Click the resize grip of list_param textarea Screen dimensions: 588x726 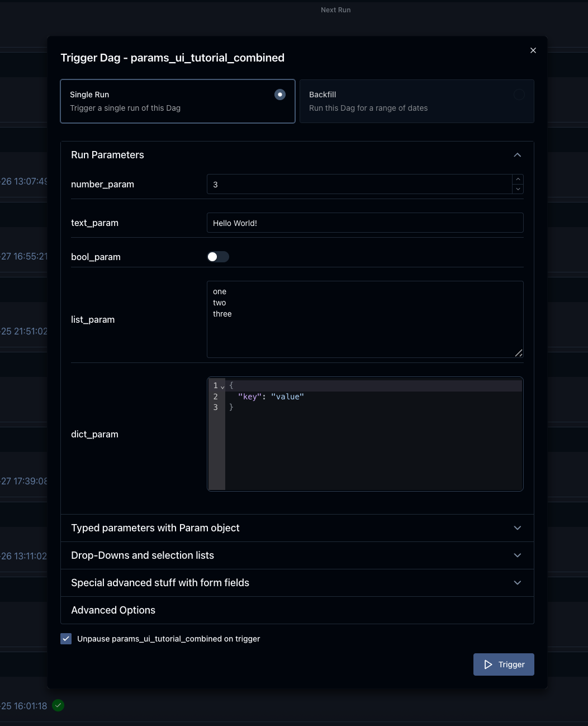[519, 353]
